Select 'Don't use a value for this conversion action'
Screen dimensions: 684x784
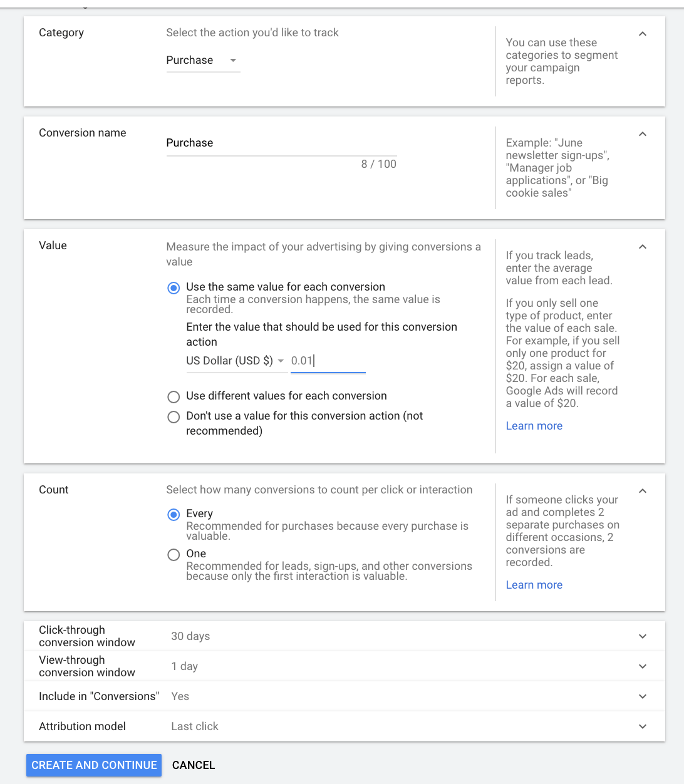174,416
